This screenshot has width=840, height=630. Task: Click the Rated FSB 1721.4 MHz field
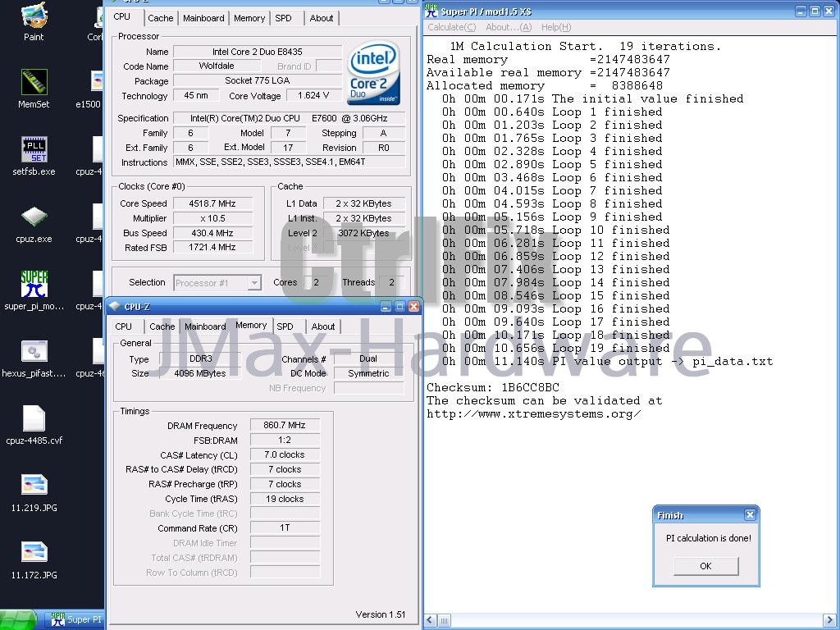pos(212,247)
